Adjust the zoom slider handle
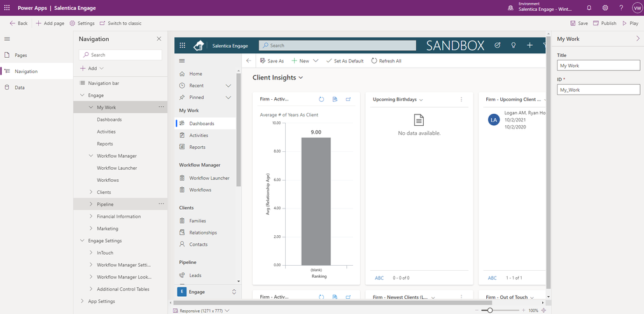Viewport: 644px width, 314px height. point(489,311)
